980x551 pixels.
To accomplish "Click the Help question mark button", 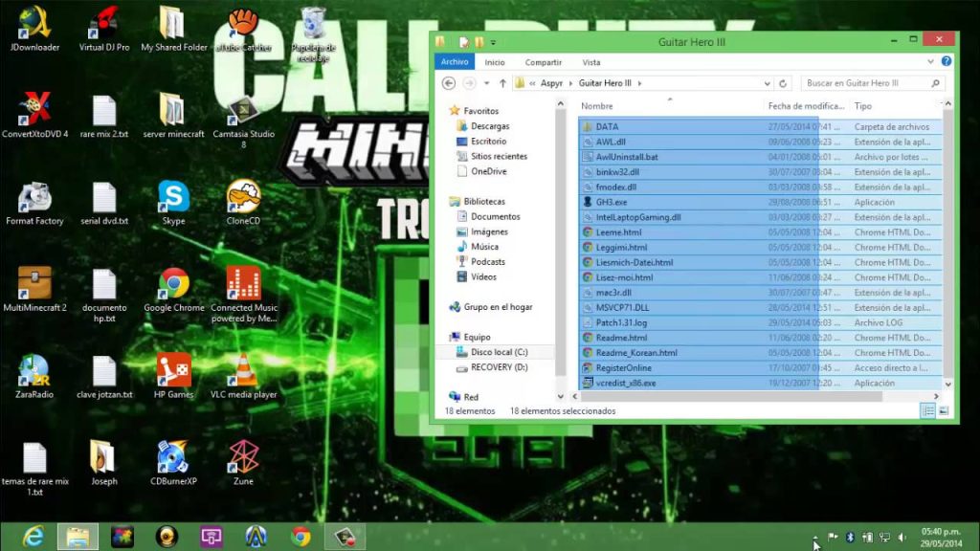I will pyautogui.click(x=946, y=61).
